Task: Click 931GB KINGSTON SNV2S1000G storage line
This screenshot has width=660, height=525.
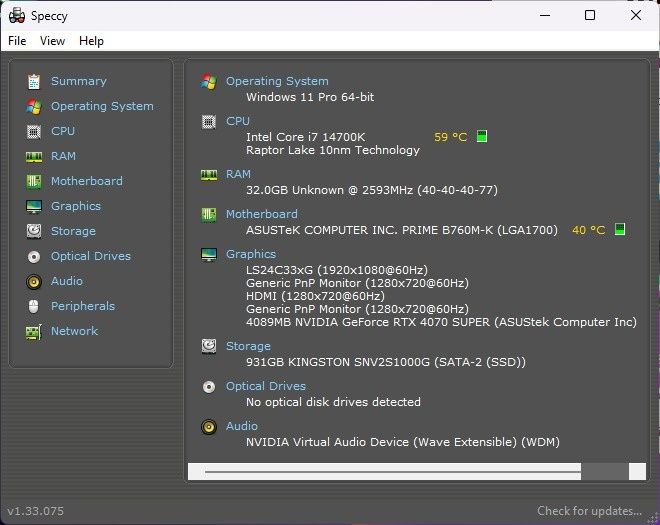Action: click(386, 362)
